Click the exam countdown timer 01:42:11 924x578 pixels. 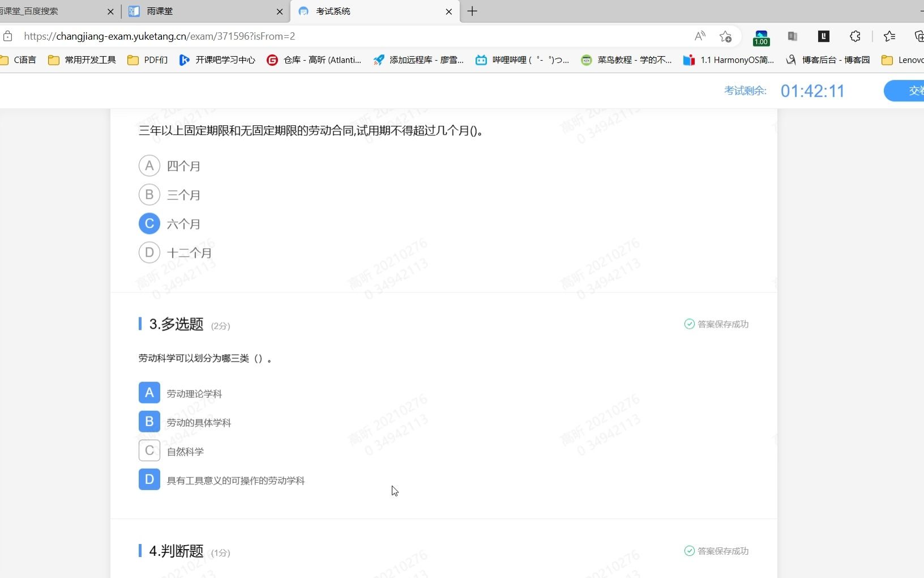coord(812,91)
